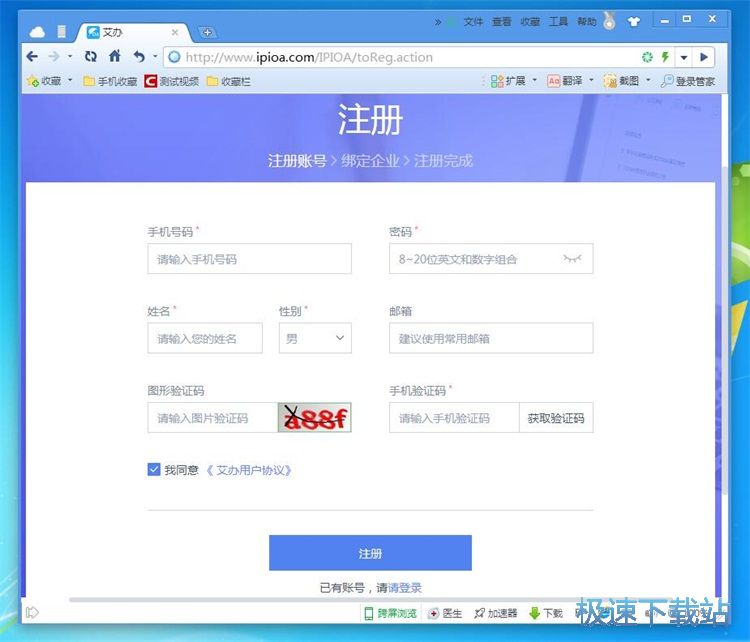Screen dimensions: 750x642
Task: Refresh the captcha image
Action: click(314, 418)
